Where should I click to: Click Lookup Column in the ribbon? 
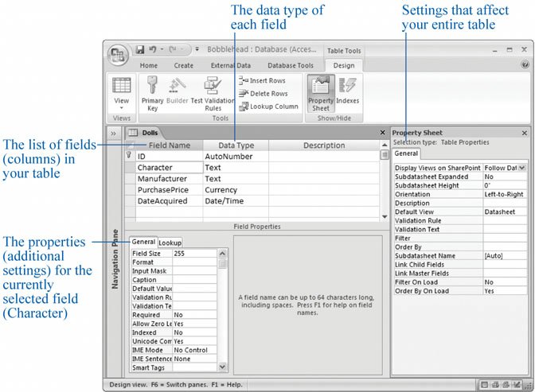pos(268,106)
